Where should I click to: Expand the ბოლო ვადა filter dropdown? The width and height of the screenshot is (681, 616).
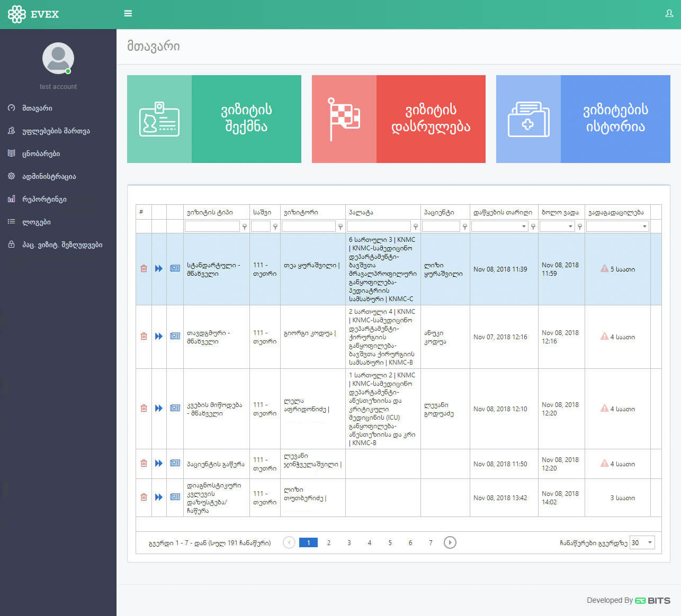tap(570, 227)
